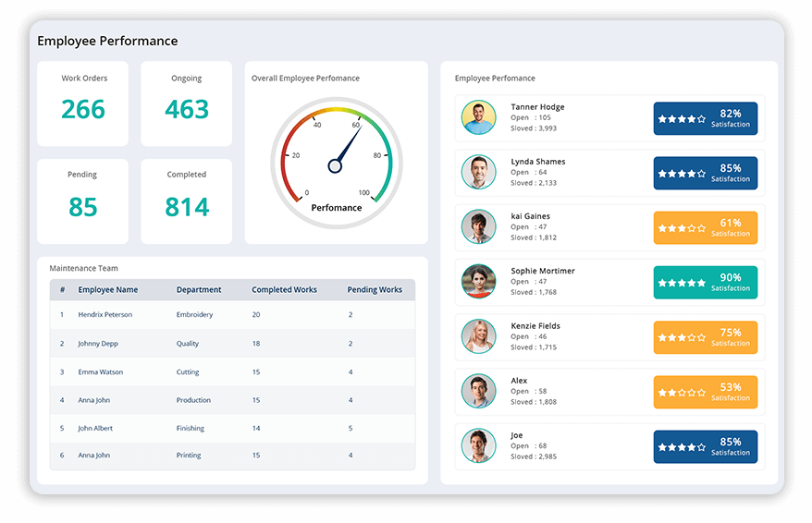Select Lynda Shames' profile photo
This screenshot has height=523, width=812.
point(478,172)
